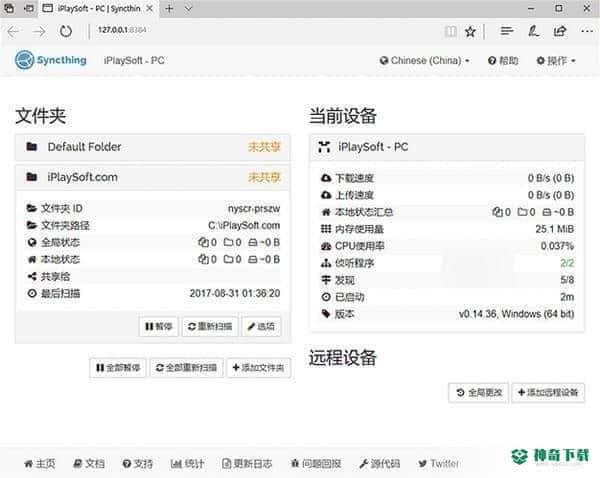This screenshot has width=600, height=478.
Task: Click the iPlaySoft - PC device icon
Action: [x=324, y=147]
